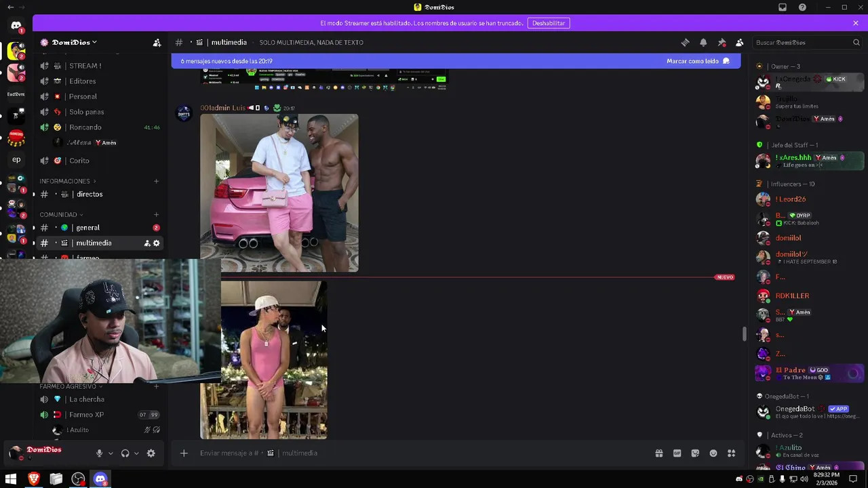The height and width of the screenshot is (488, 868).
Task: Open the sticker picker
Action: [695, 453]
